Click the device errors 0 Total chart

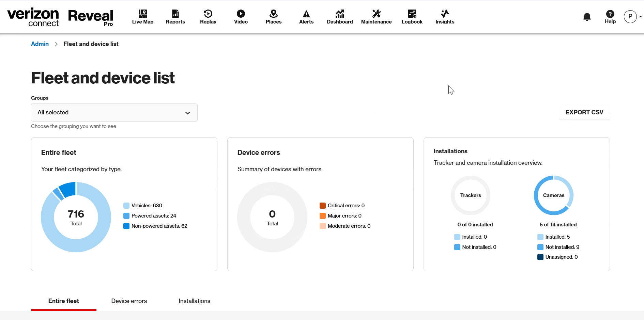click(x=272, y=217)
